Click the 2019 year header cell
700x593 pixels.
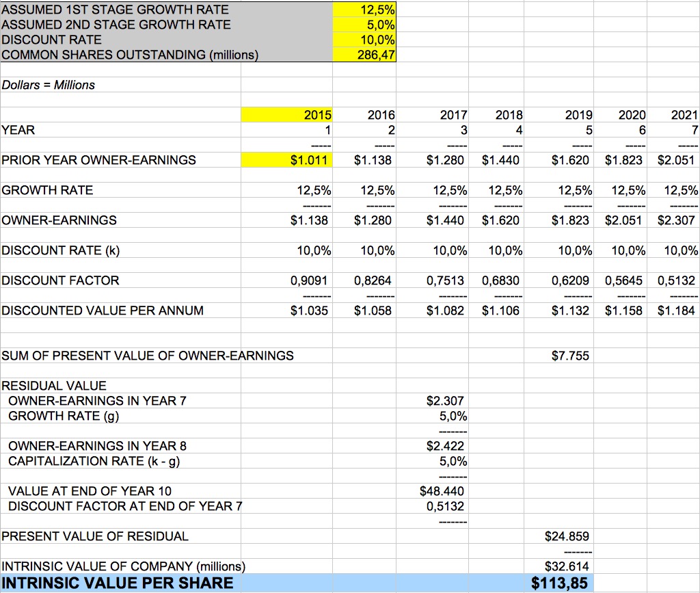pos(558,115)
